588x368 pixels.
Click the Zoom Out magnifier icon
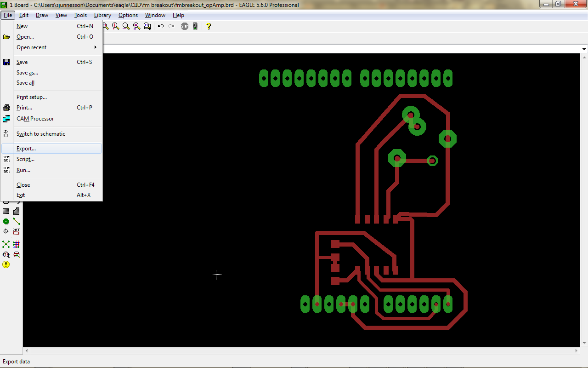click(126, 26)
